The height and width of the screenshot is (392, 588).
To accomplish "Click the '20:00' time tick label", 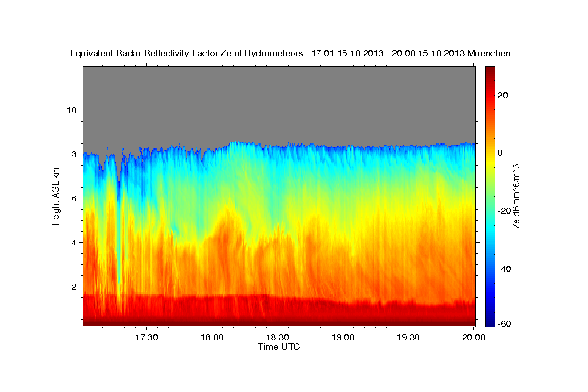I will point(473,337).
